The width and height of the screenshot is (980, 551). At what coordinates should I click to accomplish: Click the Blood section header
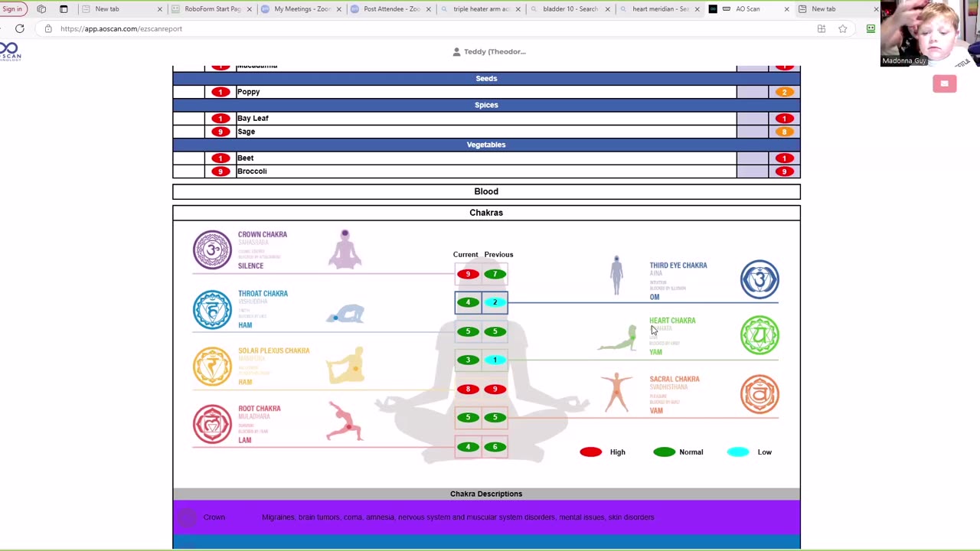486,191
